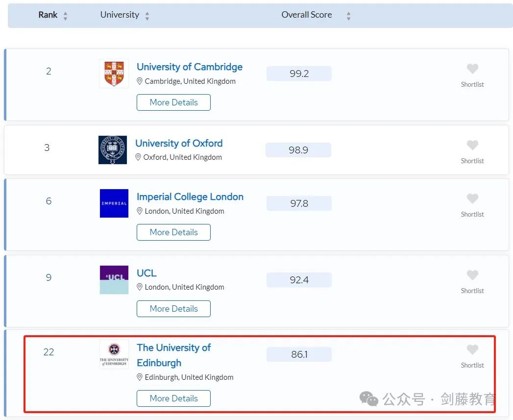Sort by University column arrows
Screen dimensions: 513x420
147,16
